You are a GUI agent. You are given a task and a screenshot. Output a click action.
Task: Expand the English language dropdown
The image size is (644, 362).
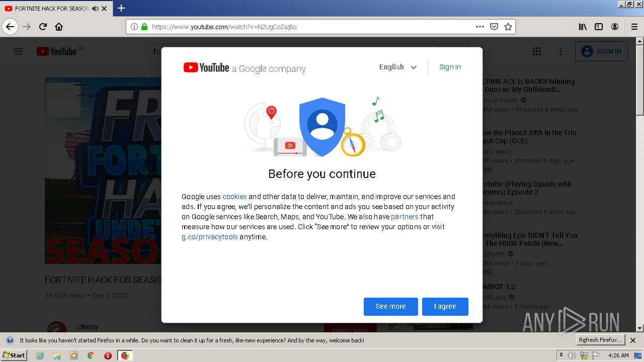[x=398, y=67]
